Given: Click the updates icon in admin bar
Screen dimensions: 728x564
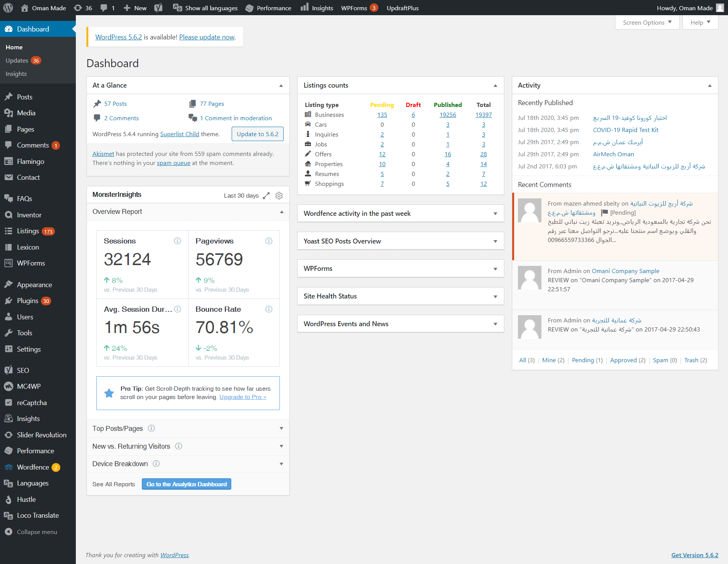Looking at the screenshot, I should coord(78,8).
